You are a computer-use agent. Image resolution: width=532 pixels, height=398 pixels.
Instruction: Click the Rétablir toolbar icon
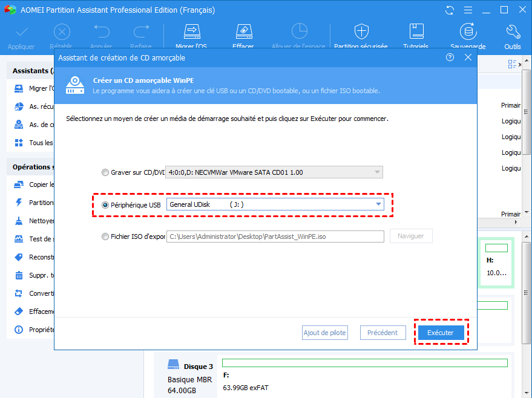coord(62,33)
